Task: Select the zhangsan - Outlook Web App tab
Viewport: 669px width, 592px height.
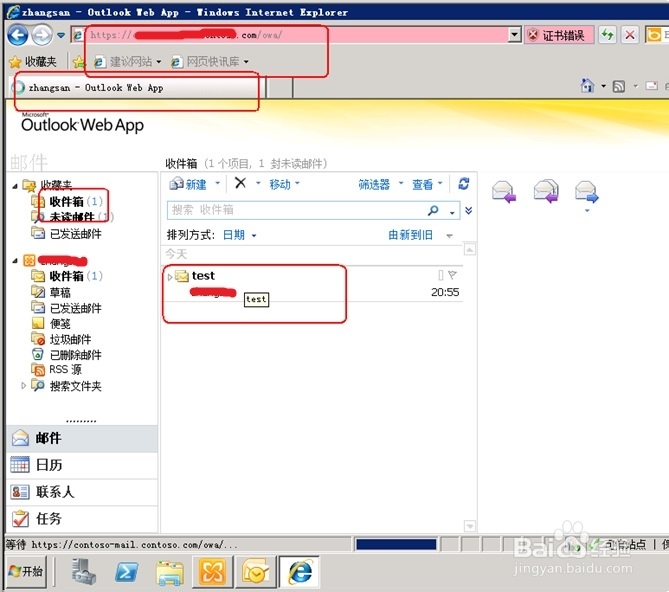Action: (137, 88)
